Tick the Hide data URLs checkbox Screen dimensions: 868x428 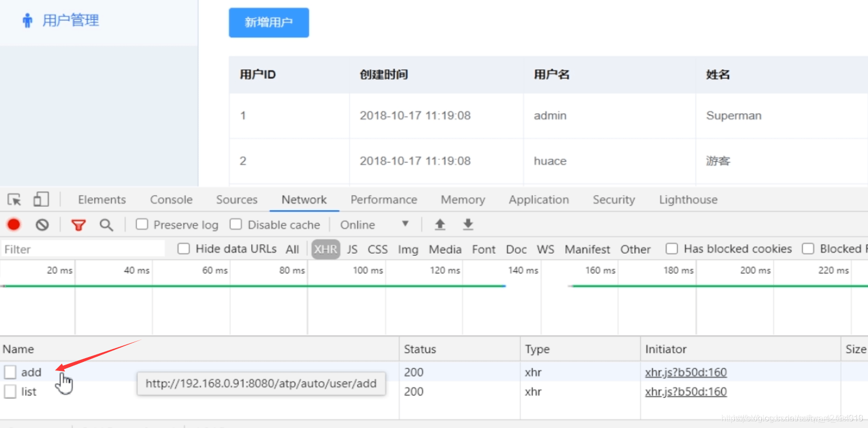[183, 249]
